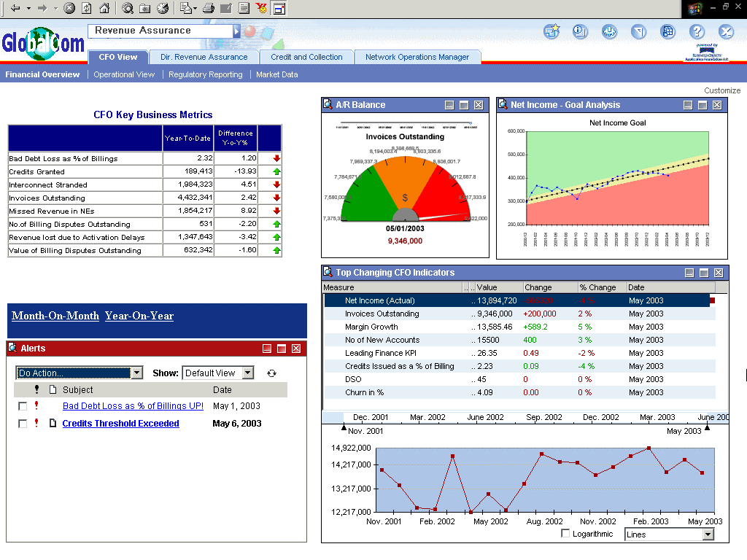Click magnifier icon on Top Changing CFO Indicators

328,272
